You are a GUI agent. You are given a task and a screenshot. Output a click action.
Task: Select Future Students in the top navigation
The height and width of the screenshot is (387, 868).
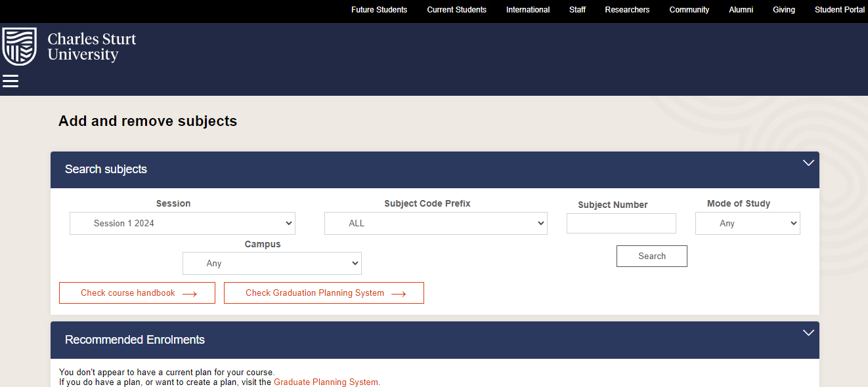pyautogui.click(x=379, y=10)
